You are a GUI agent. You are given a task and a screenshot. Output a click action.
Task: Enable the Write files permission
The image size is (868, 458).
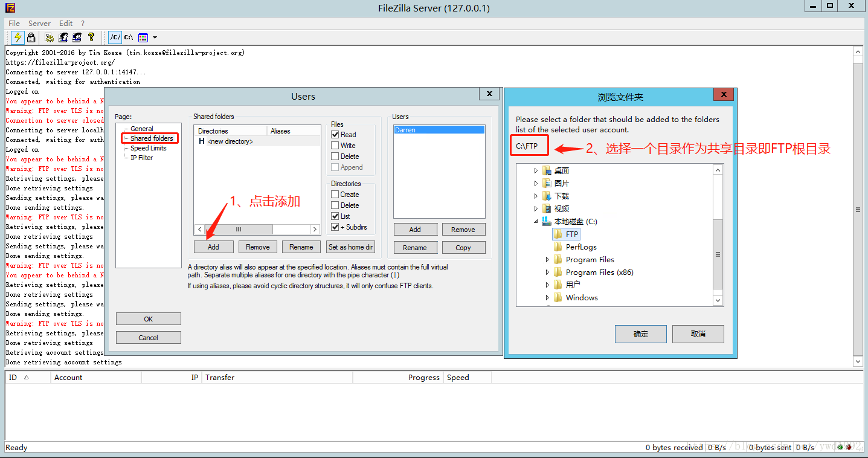(x=335, y=146)
